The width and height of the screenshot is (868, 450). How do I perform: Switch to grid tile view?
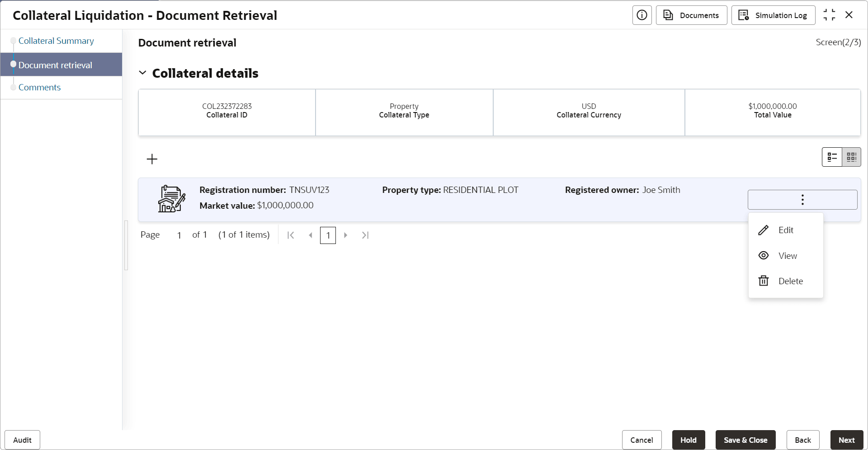pyautogui.click(x=851, y=157)
